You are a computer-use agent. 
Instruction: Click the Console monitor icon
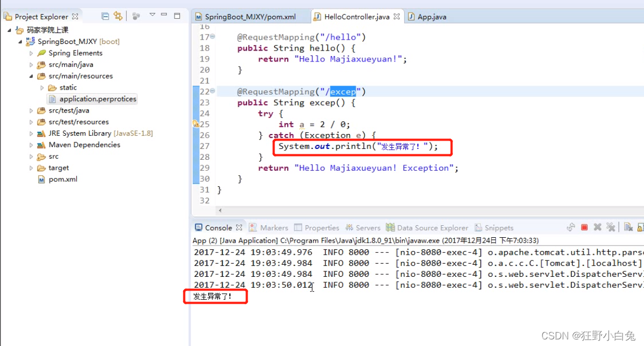coord(198,227)
